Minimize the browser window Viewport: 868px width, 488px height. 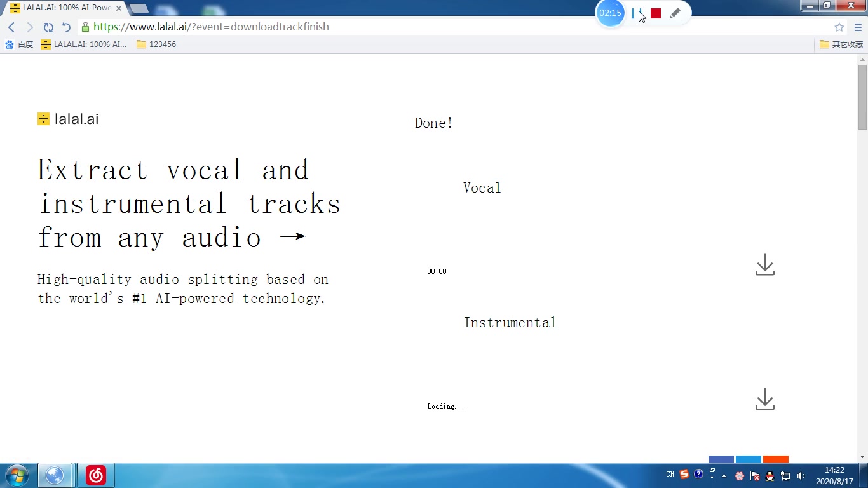[810, 5]
